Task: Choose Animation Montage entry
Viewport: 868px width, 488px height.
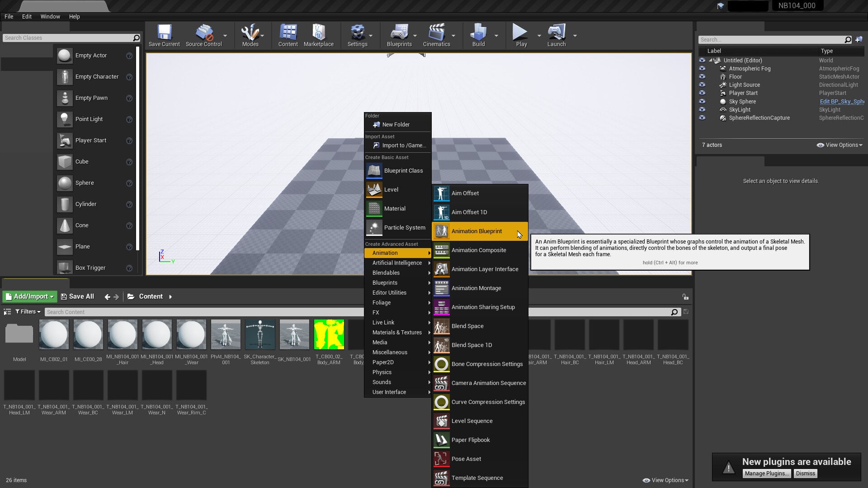Action: 480,288
